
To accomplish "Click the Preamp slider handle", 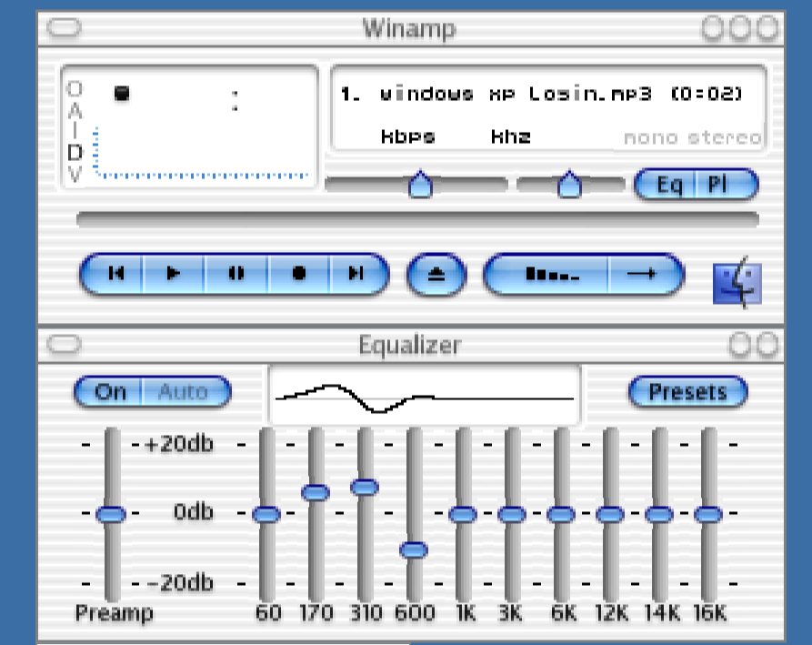I will tap(111, 514).
